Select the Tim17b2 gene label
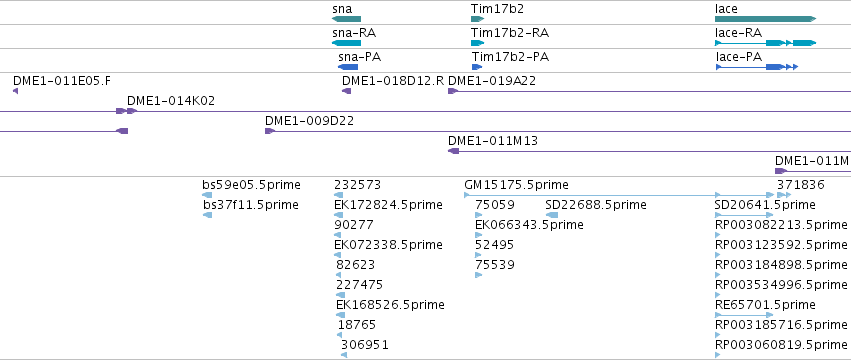This screenshot has height=360, width=851. pos(497,9)
